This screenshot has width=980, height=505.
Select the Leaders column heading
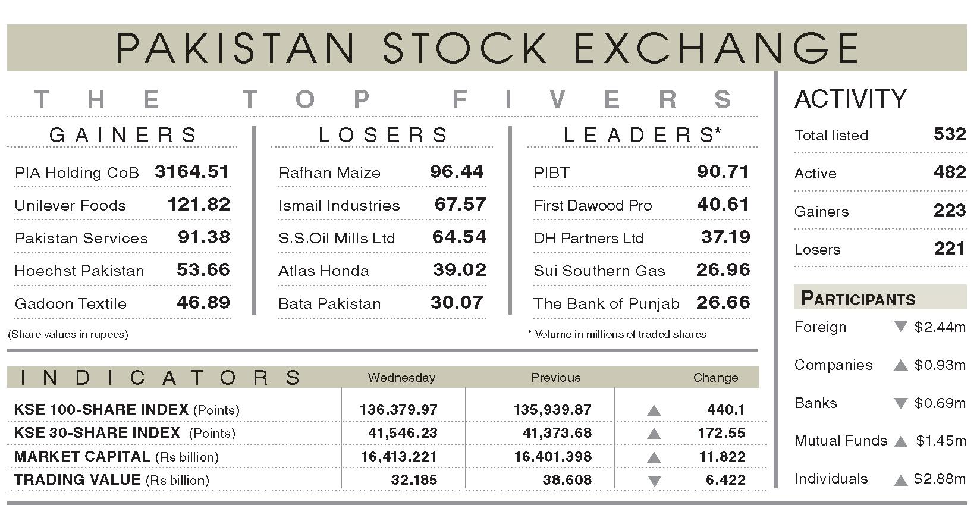pyautogui.click(x=642, y=135)
